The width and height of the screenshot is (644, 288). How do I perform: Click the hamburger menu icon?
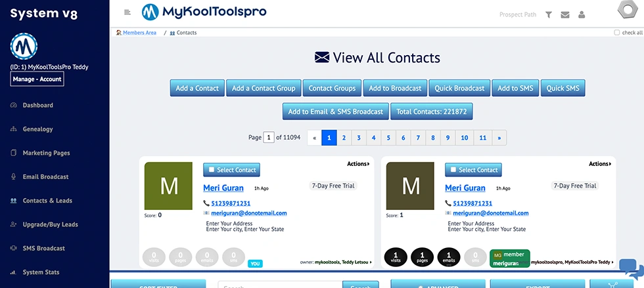pyautogui.click(x=127, y=12)
